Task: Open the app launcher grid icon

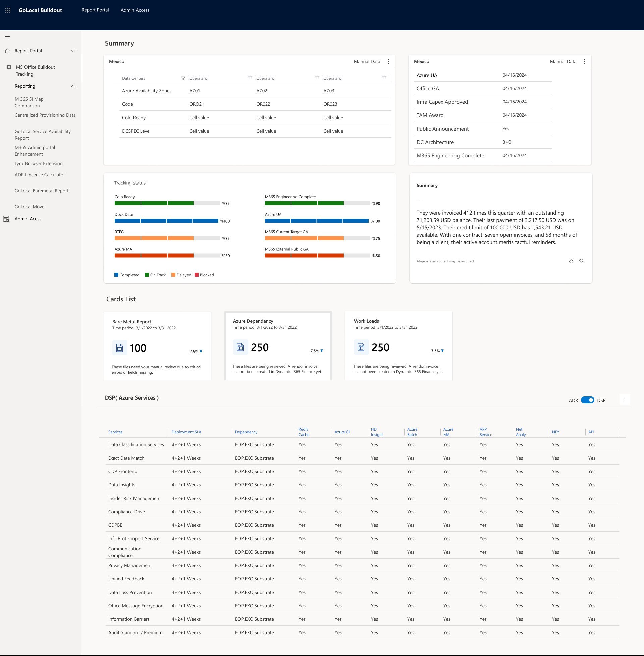Action: pyautogui.click(x=8, y=10)
